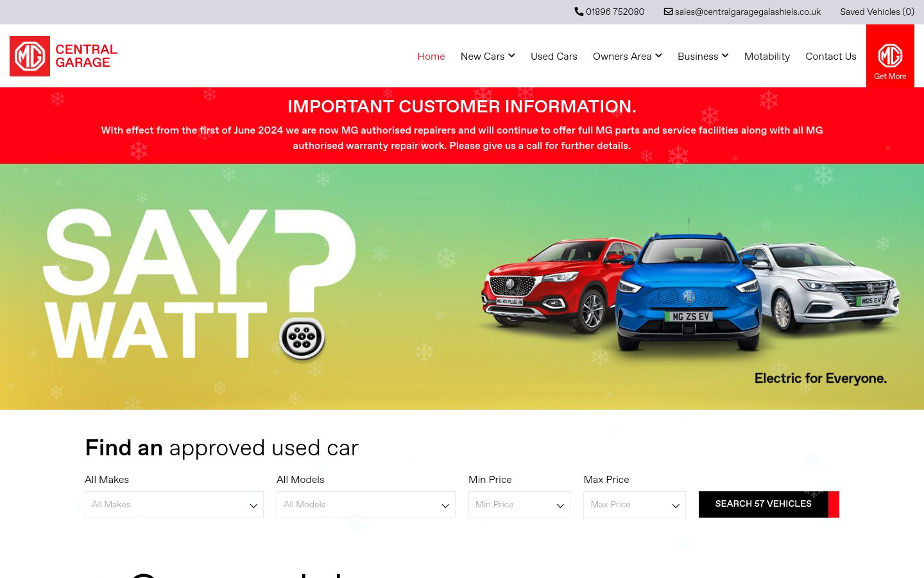Open the All Makes dropdown
The image size is (924, 578).
pos(174,505)
